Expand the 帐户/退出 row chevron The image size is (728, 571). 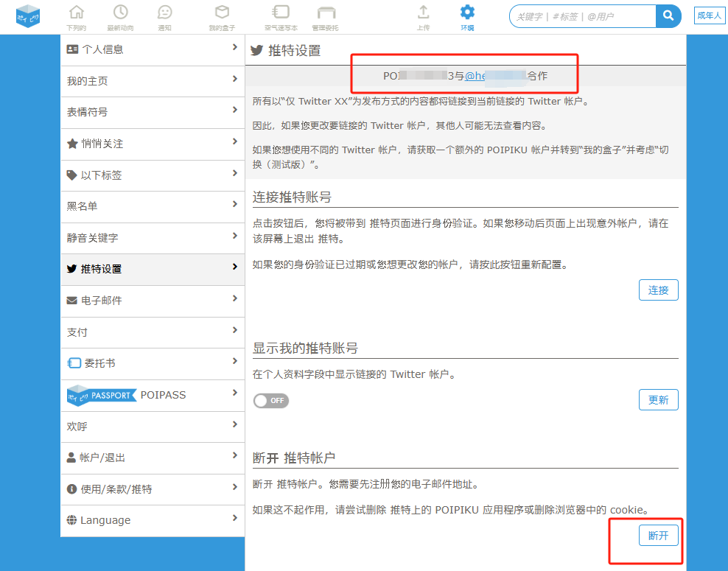coord(235,455)
